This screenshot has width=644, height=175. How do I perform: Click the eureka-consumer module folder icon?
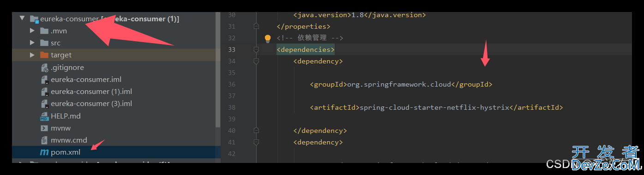(x=34, y=19)
